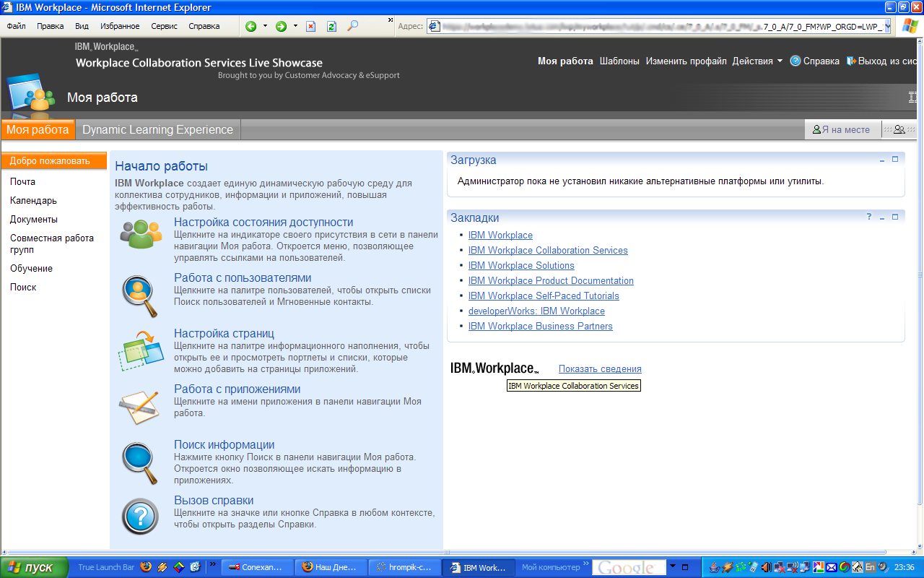Open the address bar dropdown arrow
Viewport: 924px width, 578px height.
(887, 26)
